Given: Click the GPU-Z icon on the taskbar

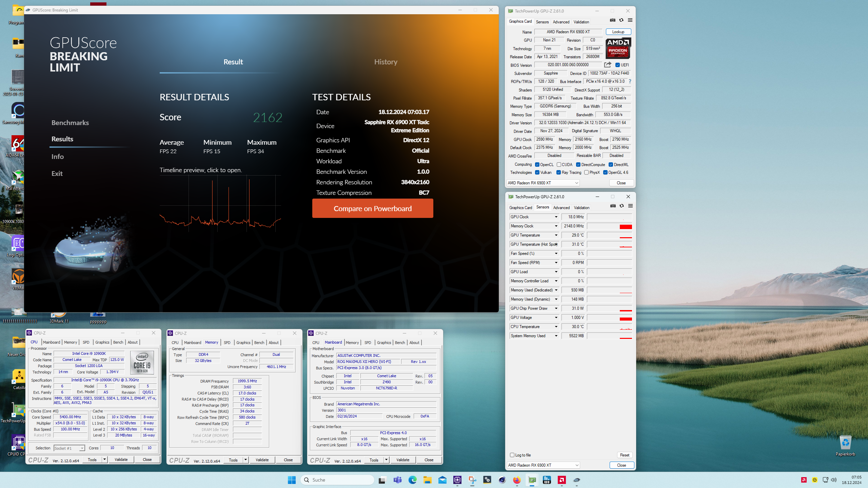Looking at the screenshot, I should pyautogui.click(x=532, y=480).
